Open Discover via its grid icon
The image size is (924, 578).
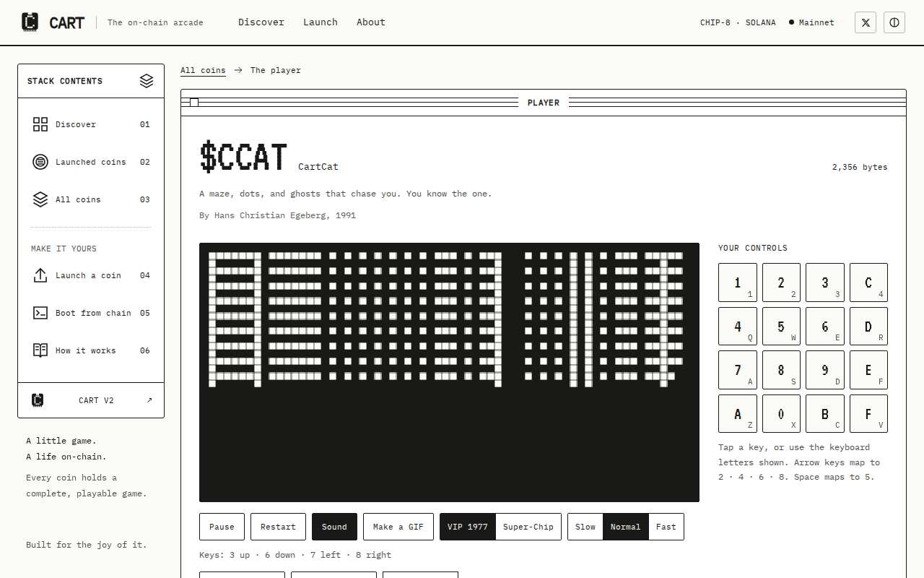point(40,124)
